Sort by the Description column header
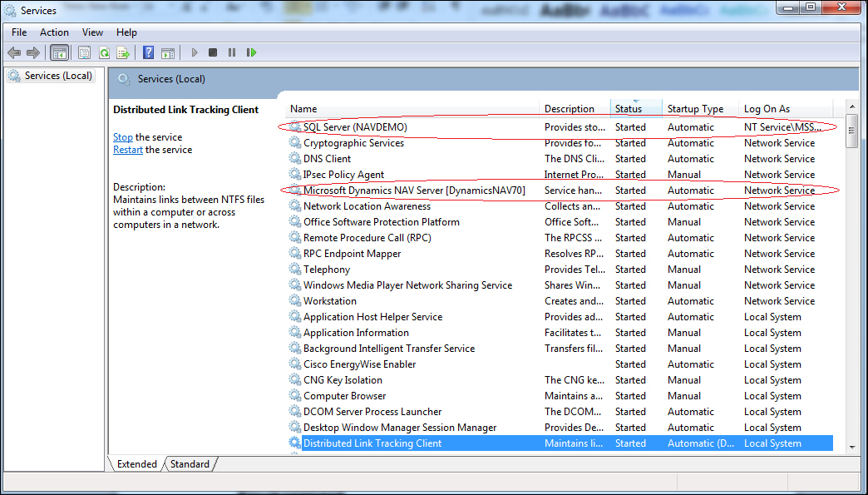The height and width of the screenshot is (495, 868). 575,108
